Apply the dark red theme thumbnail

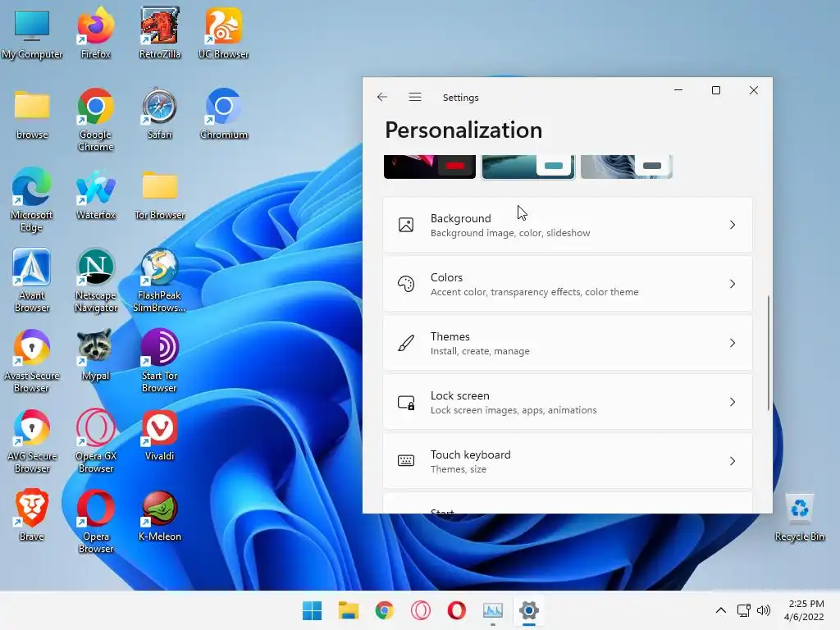430,167
